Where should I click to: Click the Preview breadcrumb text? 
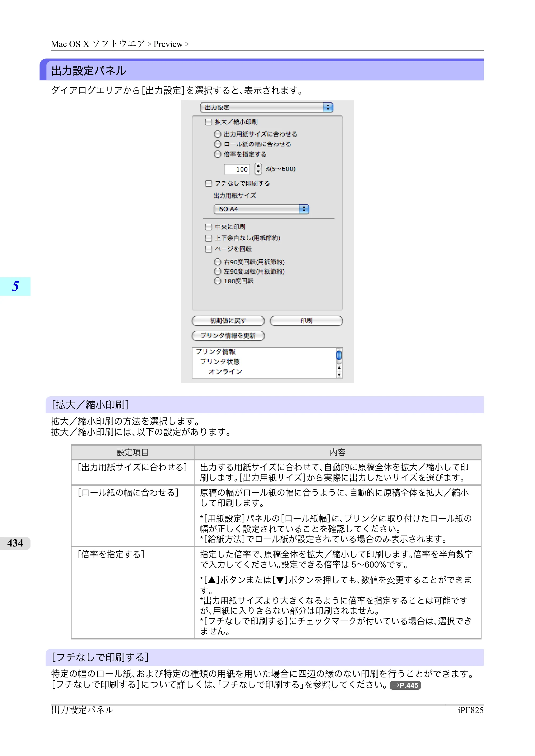point(168,44)
